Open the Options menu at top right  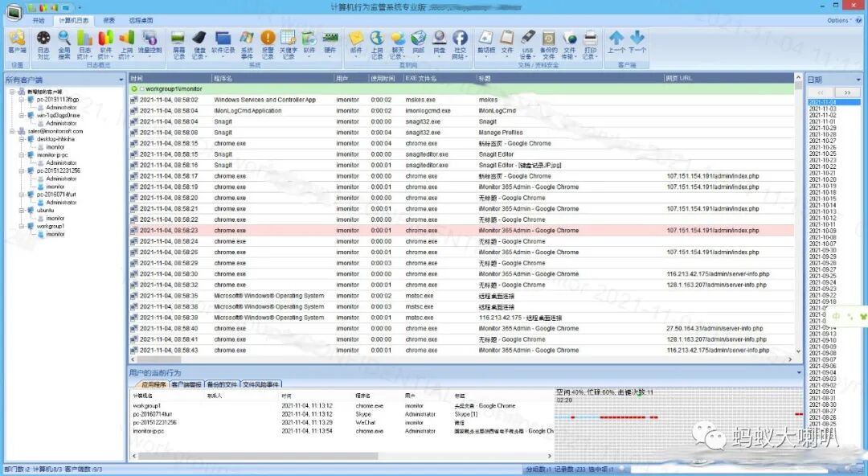click(838, 20)
